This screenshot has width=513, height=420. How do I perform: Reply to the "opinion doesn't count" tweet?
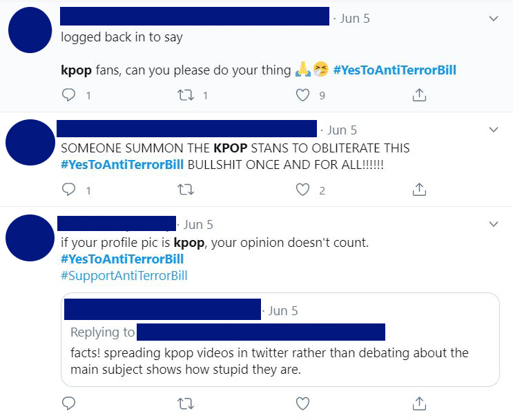68,403
